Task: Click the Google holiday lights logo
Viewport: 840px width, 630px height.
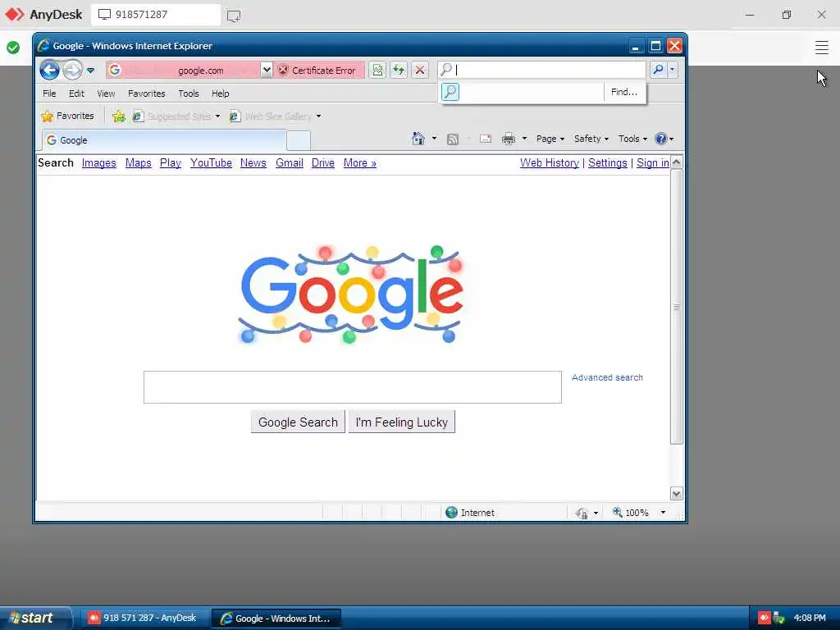Action: pos(351,294)
